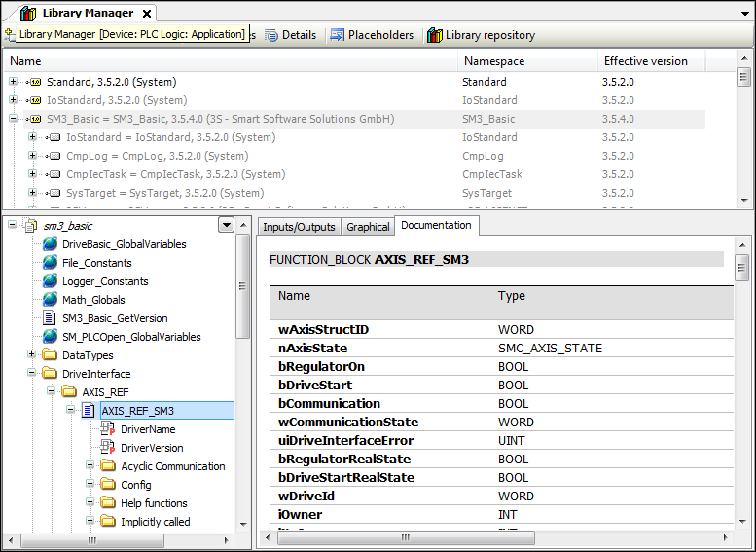Click the CmpLog referenced library icon
Image resolution: width=756 pixels, height=552 pixels.
[x=54, y=156]
